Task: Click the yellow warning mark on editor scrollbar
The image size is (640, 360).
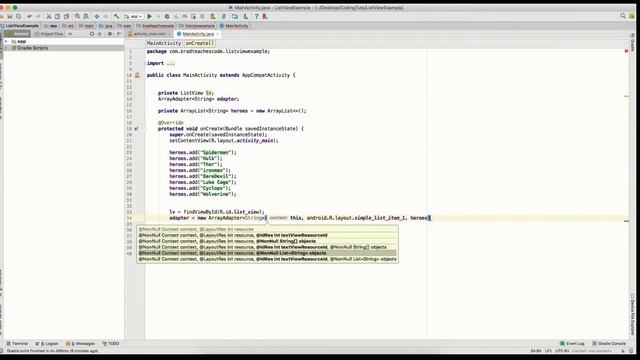Action: (627, 96)
